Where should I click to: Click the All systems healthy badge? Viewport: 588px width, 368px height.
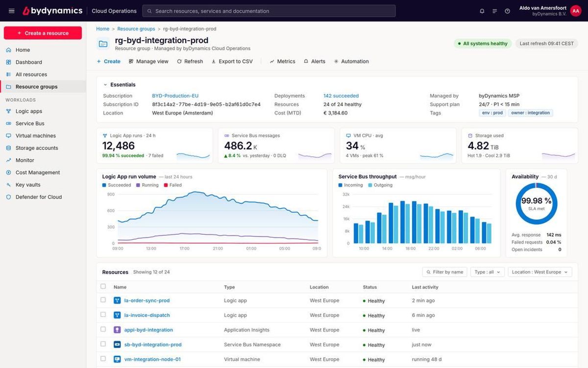click(x=483, y=44)
